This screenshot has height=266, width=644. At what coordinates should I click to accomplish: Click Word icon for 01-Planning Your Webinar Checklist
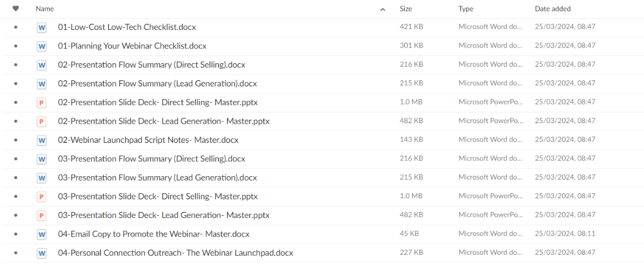pyautogui.click(x=41, y=46)
